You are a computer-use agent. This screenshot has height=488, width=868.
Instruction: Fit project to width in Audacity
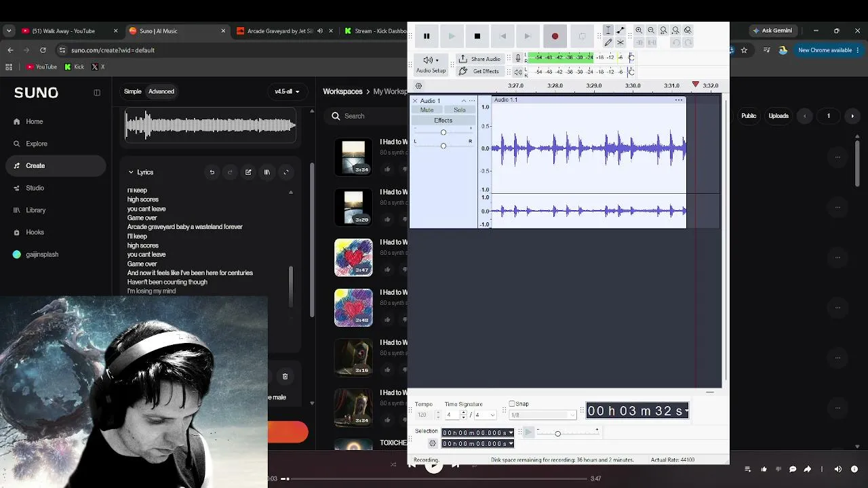(675, 30)
